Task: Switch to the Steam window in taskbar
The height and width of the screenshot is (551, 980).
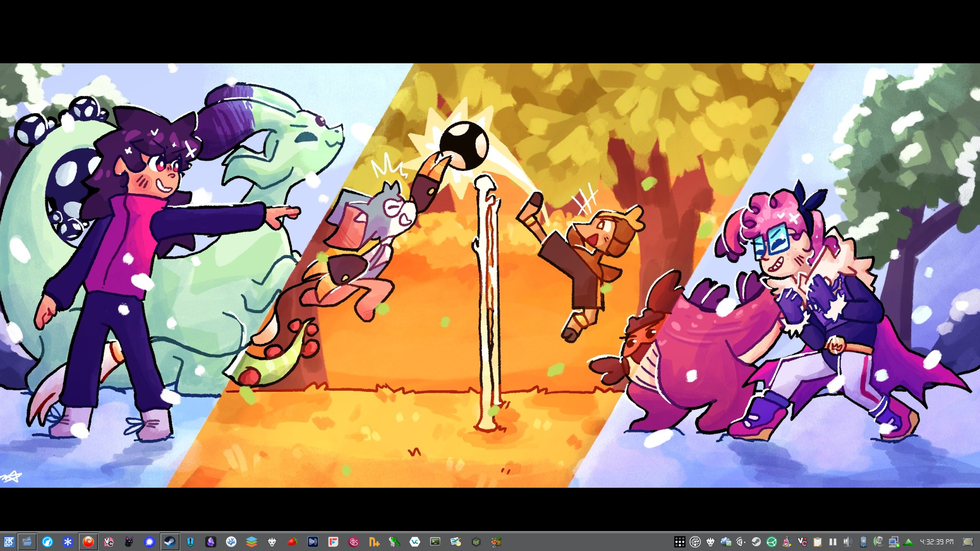Action: [170, 542]
